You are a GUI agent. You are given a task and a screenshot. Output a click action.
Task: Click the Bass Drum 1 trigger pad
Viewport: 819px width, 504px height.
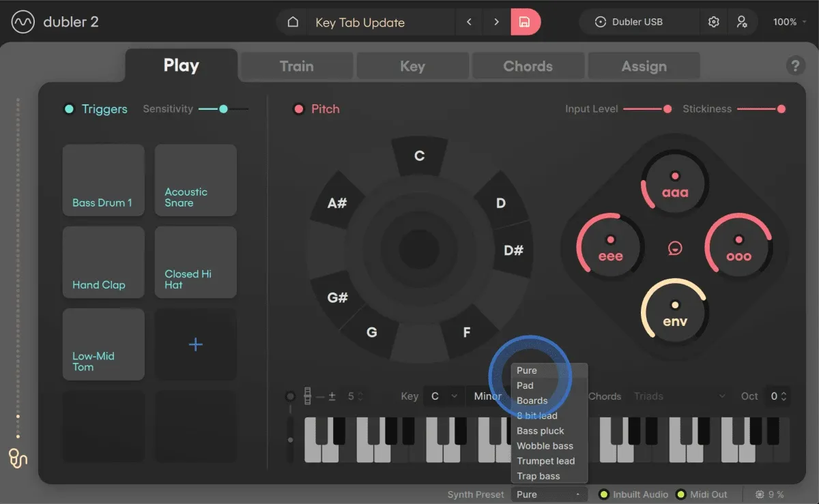[104, 180]
